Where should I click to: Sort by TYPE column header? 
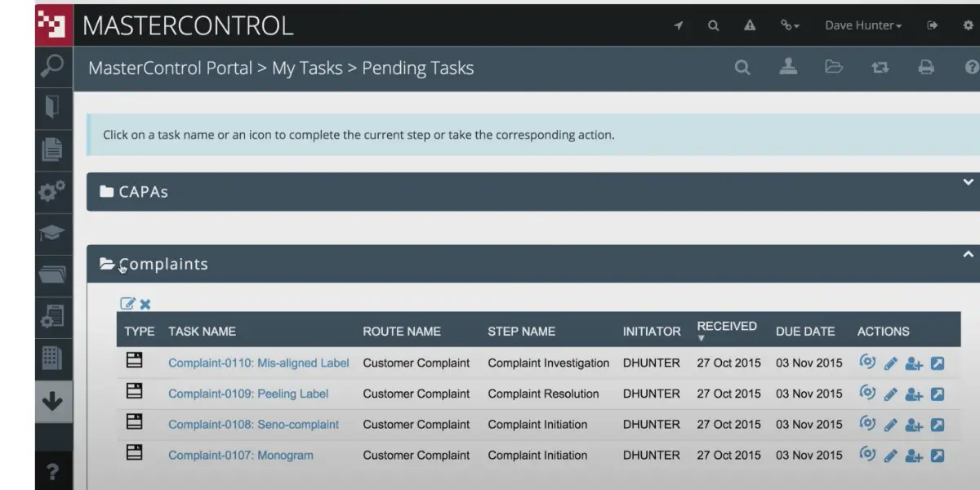pos(140,332)
